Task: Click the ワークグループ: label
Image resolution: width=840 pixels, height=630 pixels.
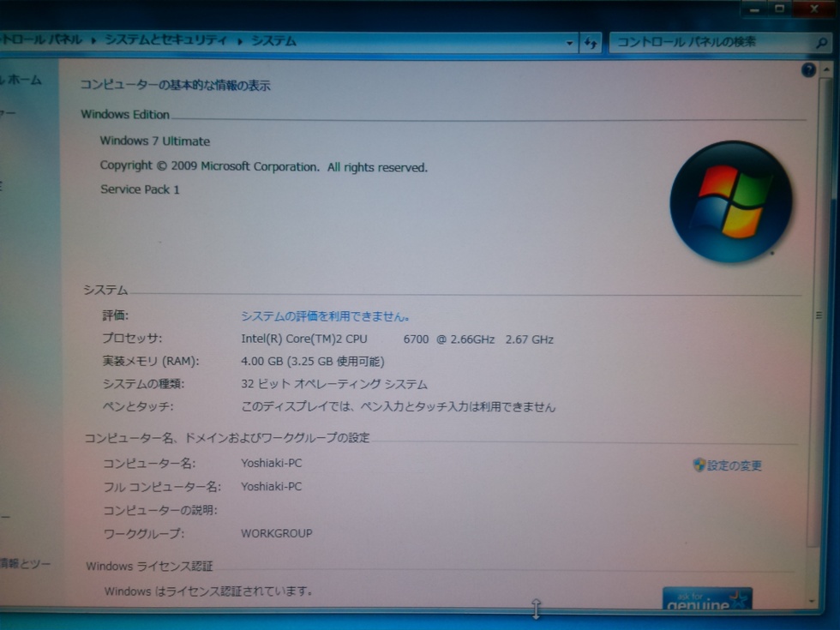Action: tap(144, 533)
